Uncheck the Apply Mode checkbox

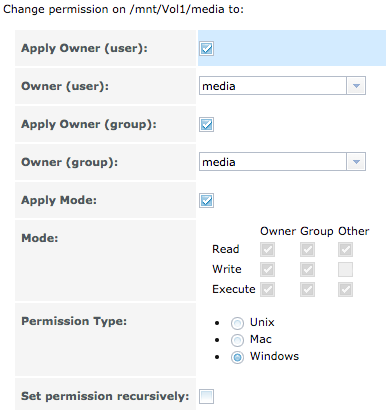point(206,201)
